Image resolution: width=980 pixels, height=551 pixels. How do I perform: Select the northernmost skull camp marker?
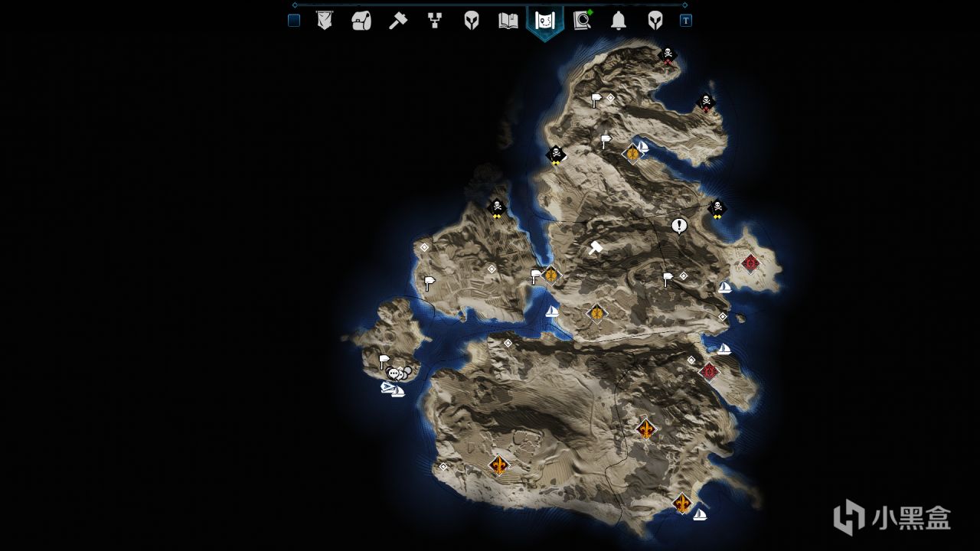click(x=668, y=54)
